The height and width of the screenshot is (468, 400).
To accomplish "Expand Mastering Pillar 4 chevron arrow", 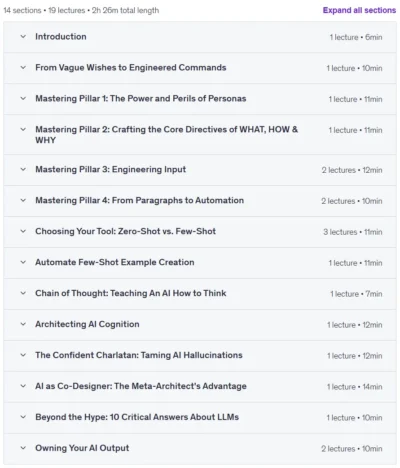I will point(23,200).
